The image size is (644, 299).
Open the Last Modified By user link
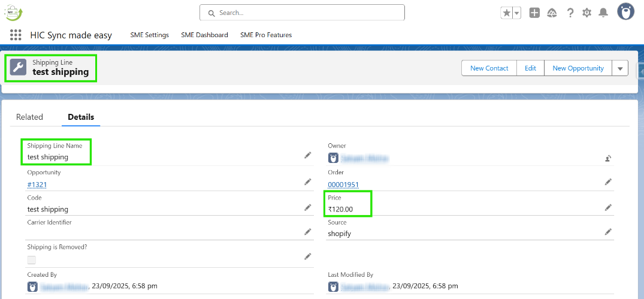pyautogui.click(x=365, y=286)
